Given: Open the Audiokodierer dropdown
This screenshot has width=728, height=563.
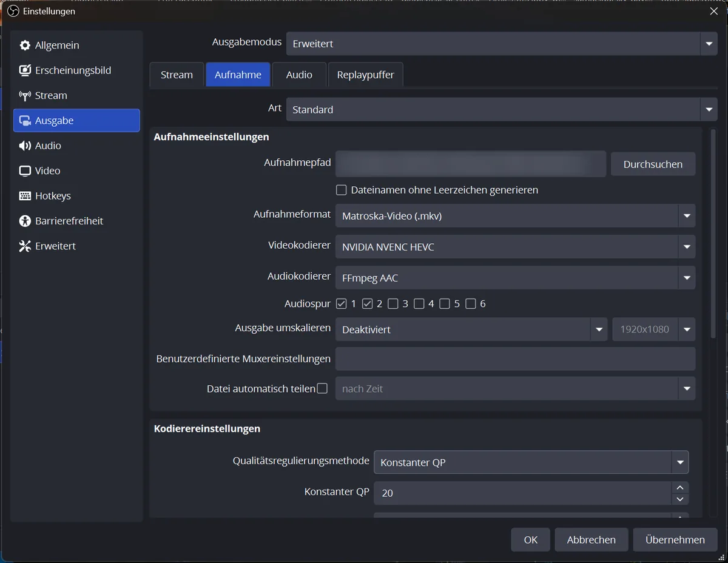Looking at the screenshot, I should (x=515, y=278).
